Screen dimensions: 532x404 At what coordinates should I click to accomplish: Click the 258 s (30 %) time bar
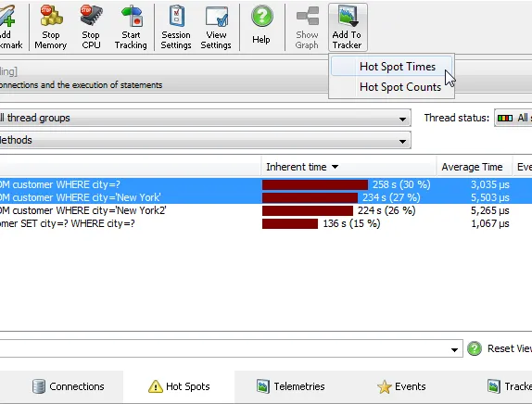coord(315,184)
